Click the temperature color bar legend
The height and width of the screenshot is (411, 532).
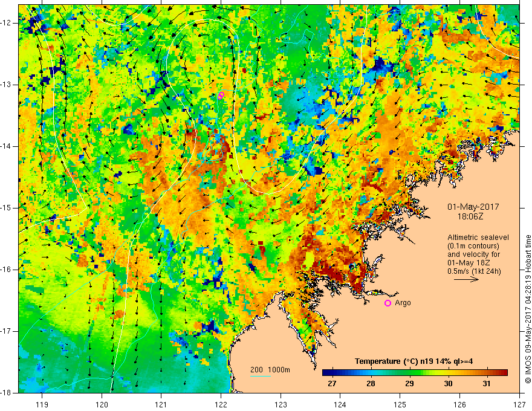click(x=415, y=372)
